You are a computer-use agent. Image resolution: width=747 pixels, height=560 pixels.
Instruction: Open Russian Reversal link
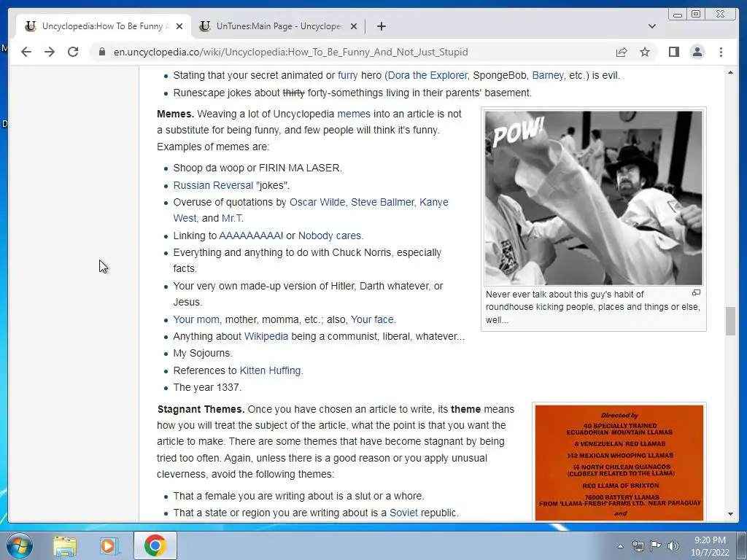(213, 185)
